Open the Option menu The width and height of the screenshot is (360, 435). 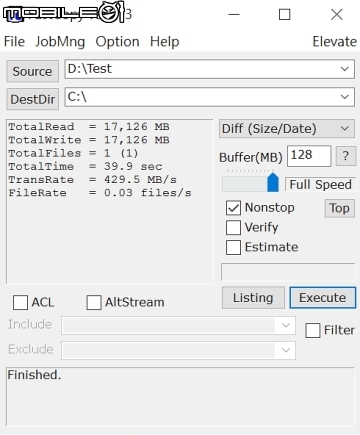click(117, 42)
